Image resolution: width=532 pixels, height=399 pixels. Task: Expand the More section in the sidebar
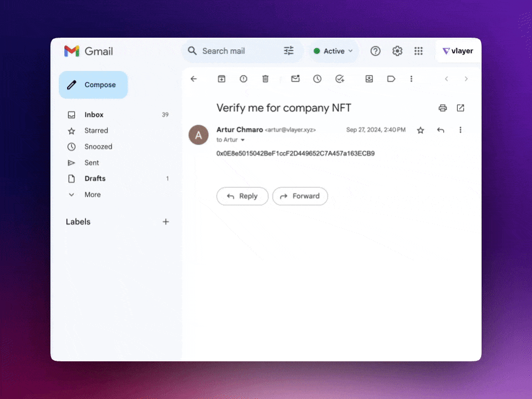click(x=92, y=195)
